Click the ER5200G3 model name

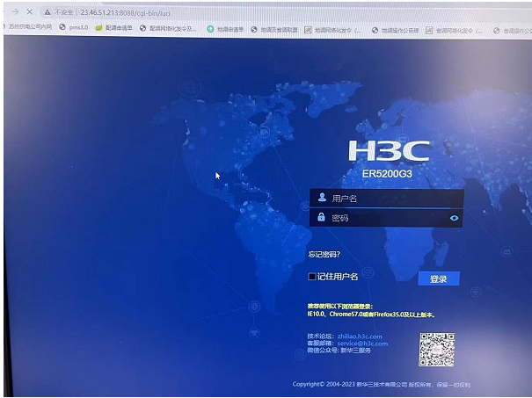[x=387, y=174]
